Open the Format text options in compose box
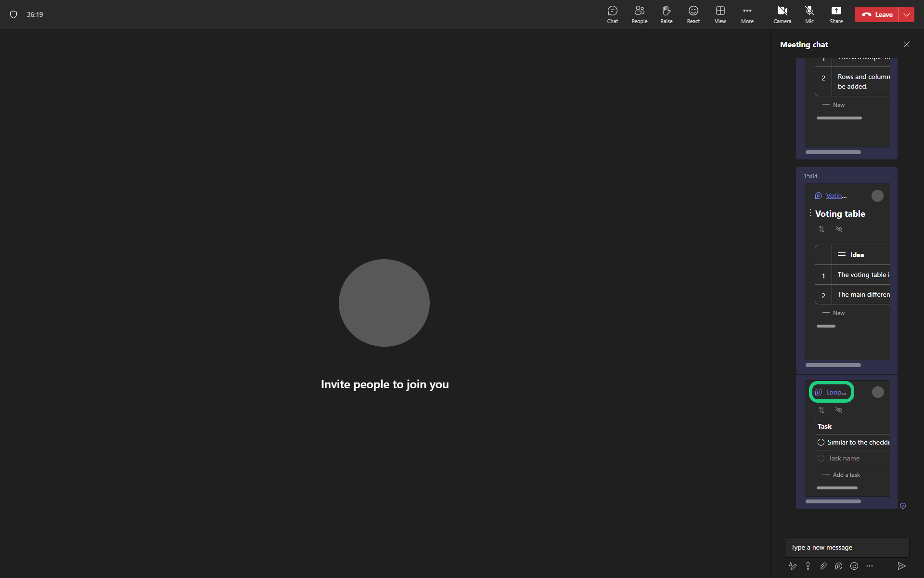Viewport: 924px width, 578px height. pyautogui.click(x=792, y=566)
